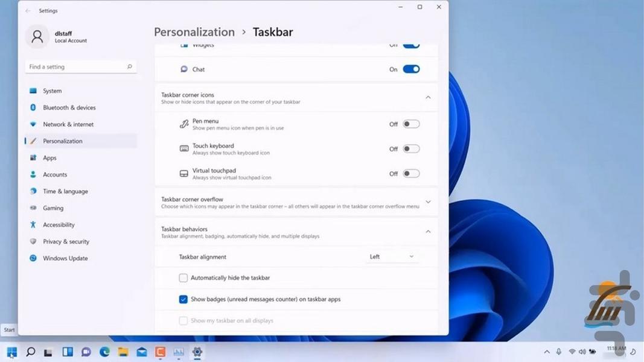Uncheck Show badges on taskbar apps

click(183, 299)
